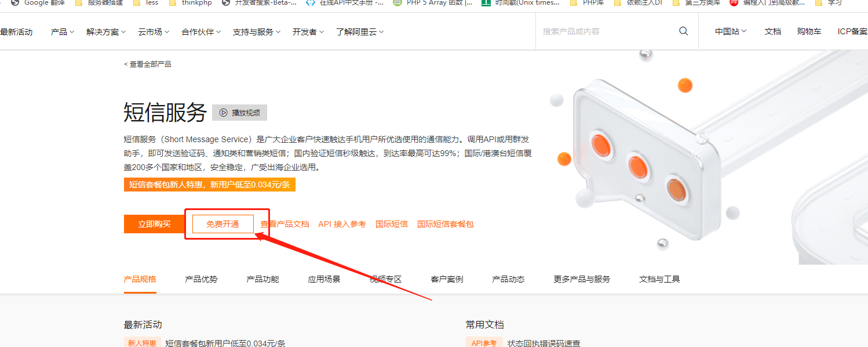The width and height of the screenshot is (868, 347).
Task: Expand the 产品 menu
Action: (63, 32)
